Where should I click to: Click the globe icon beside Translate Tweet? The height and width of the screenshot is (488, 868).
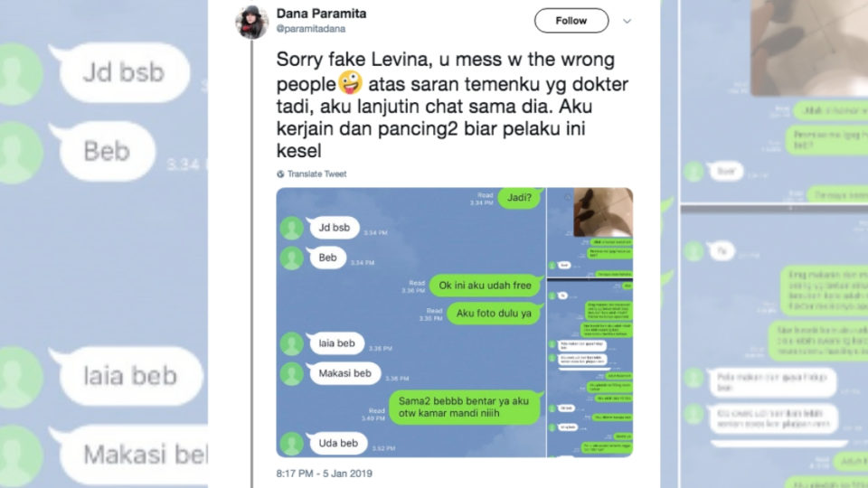point(280,174)
